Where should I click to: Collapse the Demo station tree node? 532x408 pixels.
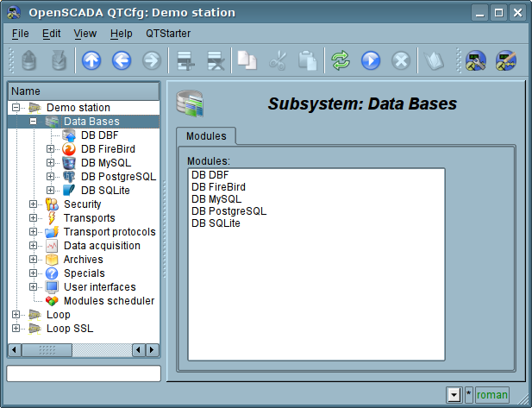tap(16, 108)
